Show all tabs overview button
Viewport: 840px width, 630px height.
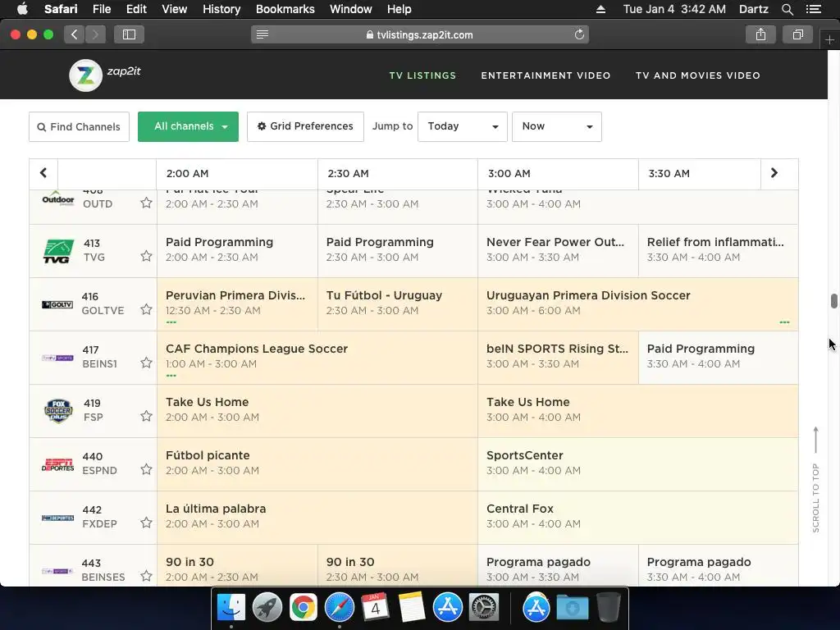click(797, 34)
